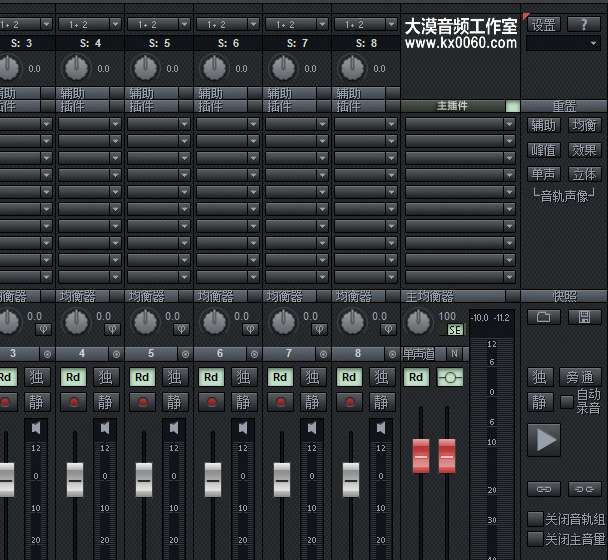Click the channel 6 pan knob at top
Screen dimensions: 608x560
[214, 68]
